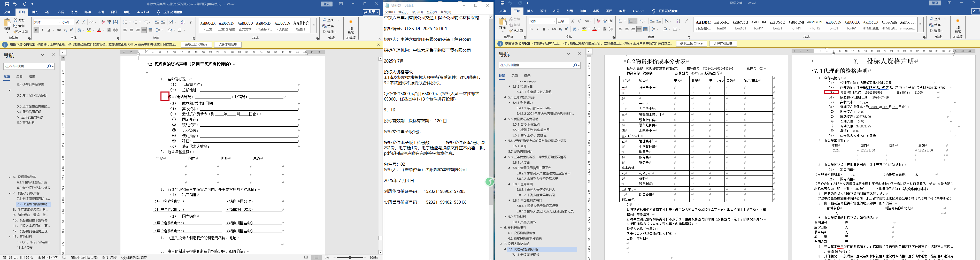Apply character border in 投标文件 Word ribbon
Viewport: 980px width, 260px height.
pos(611,21)
